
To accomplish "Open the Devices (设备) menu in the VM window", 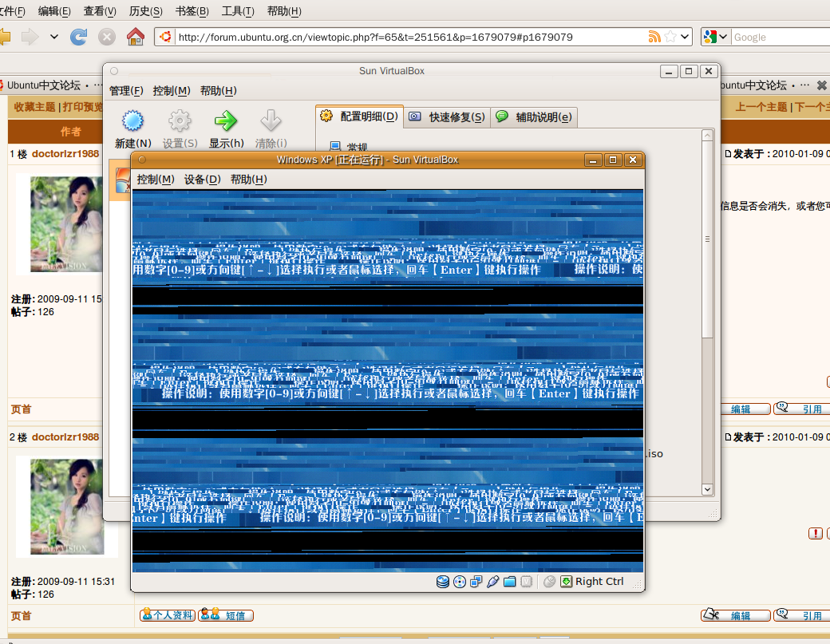I will coord(202,180).
